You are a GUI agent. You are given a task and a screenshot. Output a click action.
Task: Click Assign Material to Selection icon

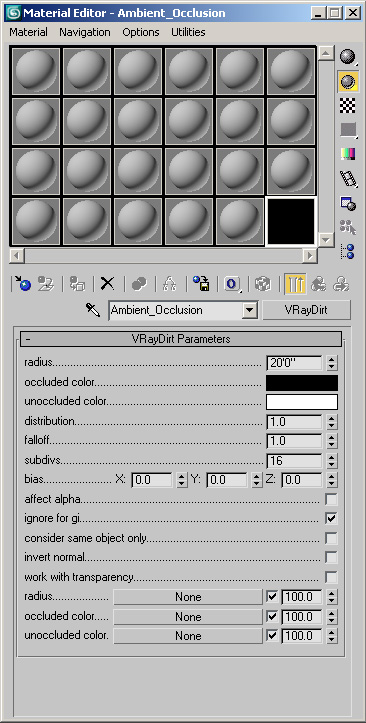coord(77,284)
